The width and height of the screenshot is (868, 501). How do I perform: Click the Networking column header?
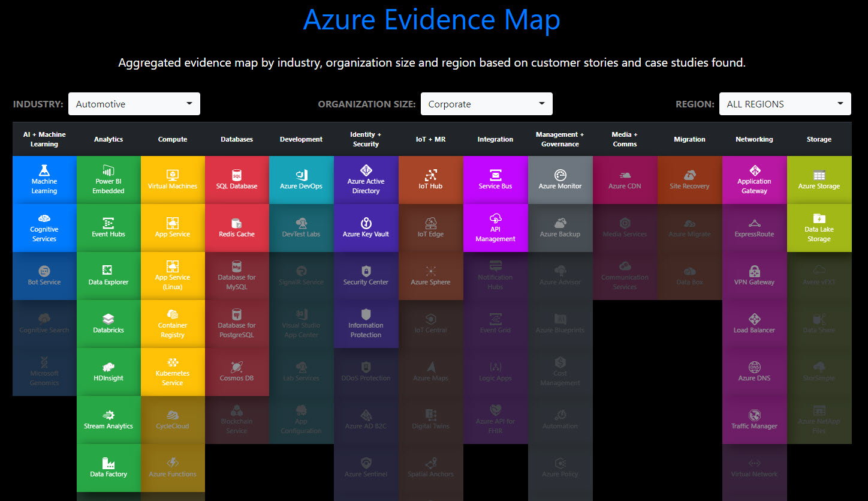tap(755, 139)
